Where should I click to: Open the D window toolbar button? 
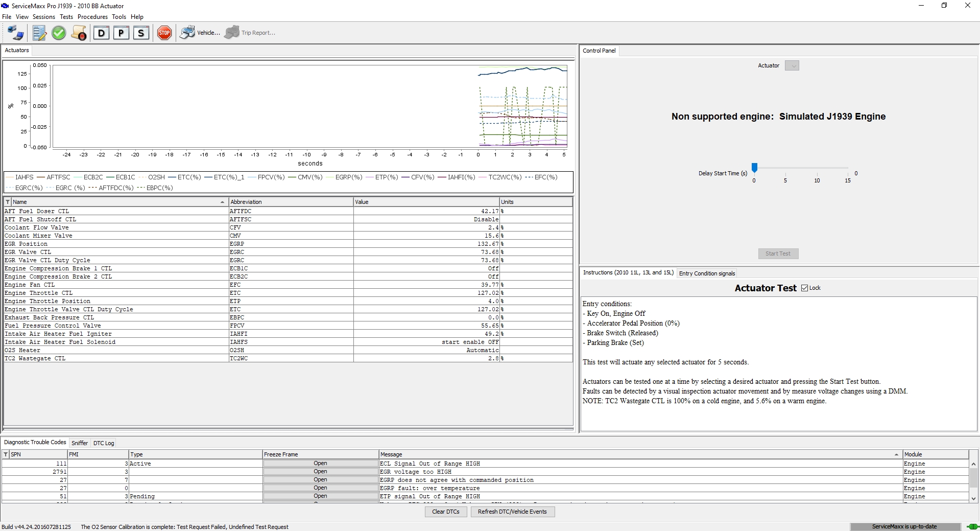101,33
